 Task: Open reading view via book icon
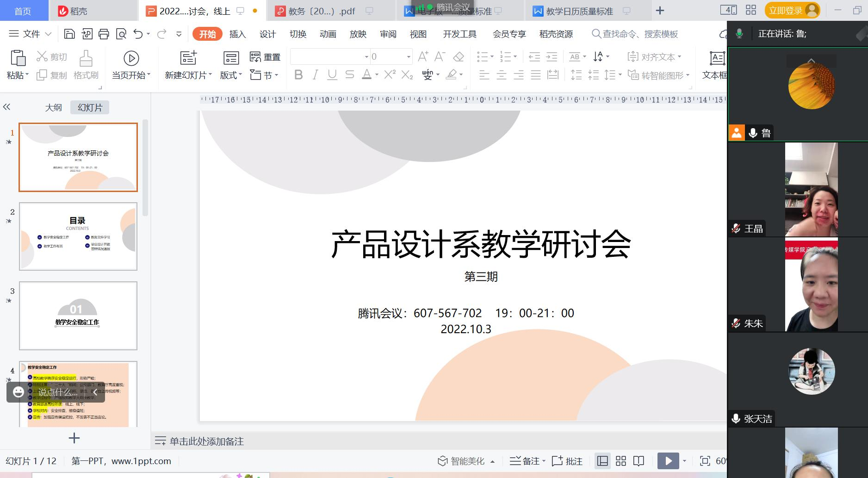tap(639, 461)
